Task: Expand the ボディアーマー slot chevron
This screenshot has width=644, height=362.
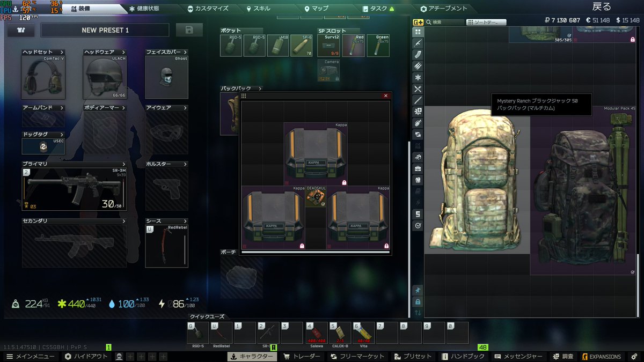Action: [124, 108]
